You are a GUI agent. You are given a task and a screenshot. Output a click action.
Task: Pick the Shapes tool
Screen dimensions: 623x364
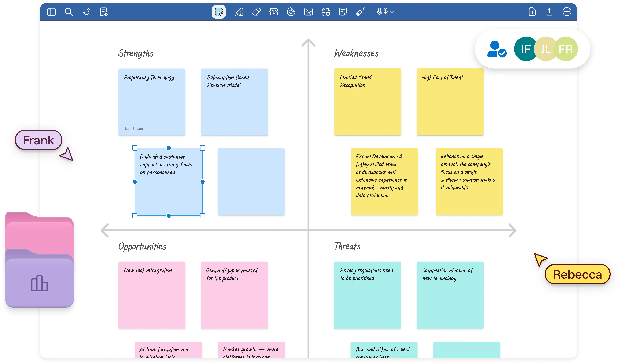(326, 12)
